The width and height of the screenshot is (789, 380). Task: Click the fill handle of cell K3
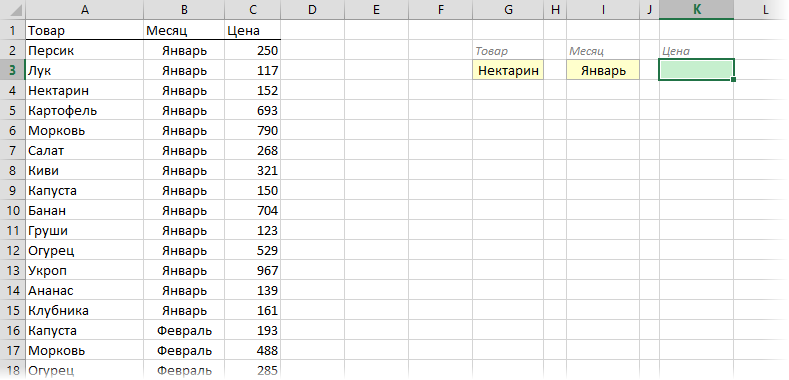click(733, 80)
